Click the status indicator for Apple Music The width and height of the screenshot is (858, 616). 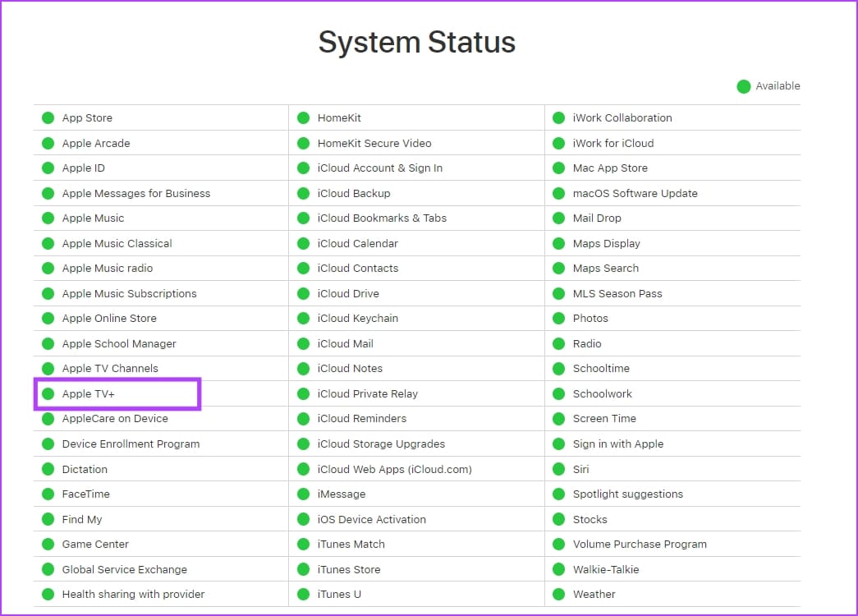point(48,218)
